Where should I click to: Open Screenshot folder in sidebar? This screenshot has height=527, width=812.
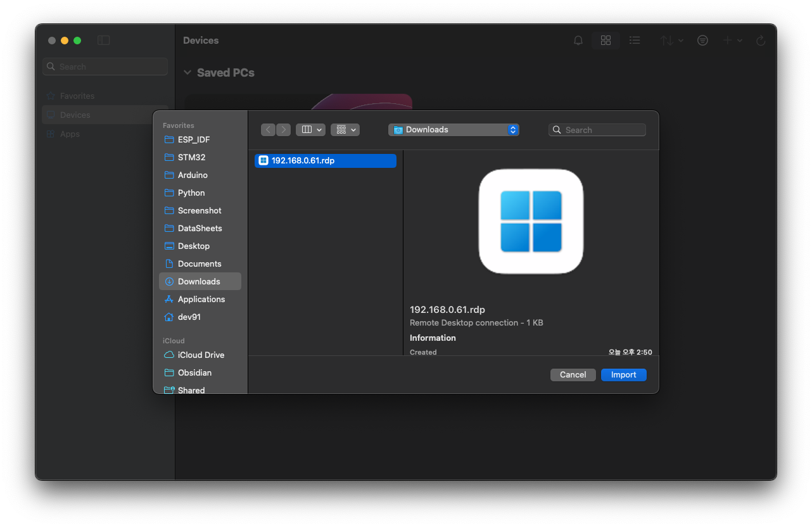point(200,210)
